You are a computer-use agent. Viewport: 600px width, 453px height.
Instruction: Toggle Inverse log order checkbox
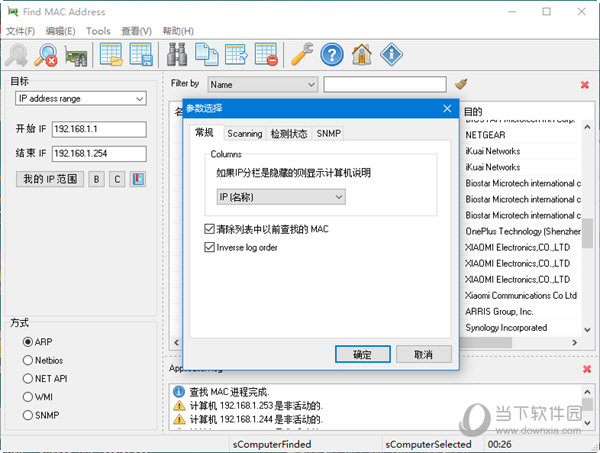(x=209, y=248)
